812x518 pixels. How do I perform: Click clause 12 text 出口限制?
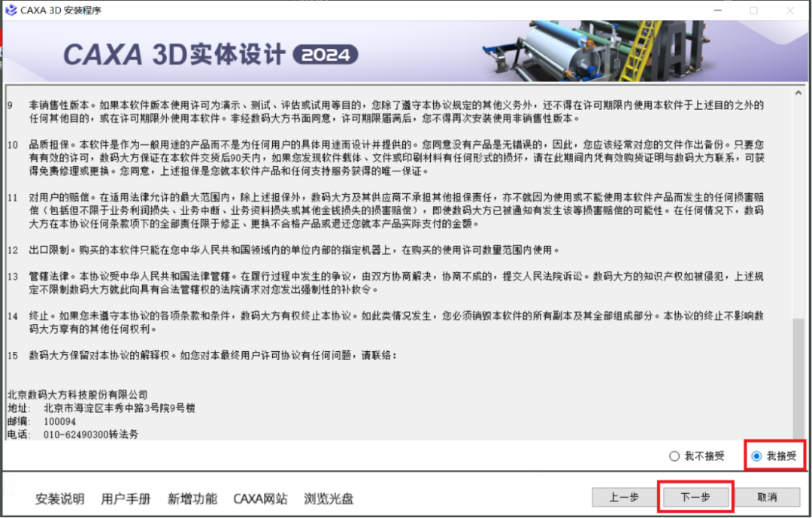pyautogui.click(x=49, y=250)
